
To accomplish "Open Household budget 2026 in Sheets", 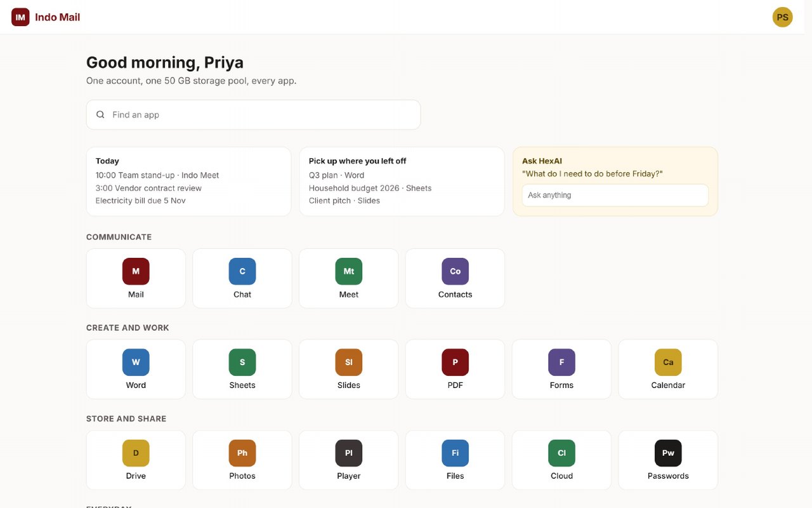I will [x=370, y=188].
